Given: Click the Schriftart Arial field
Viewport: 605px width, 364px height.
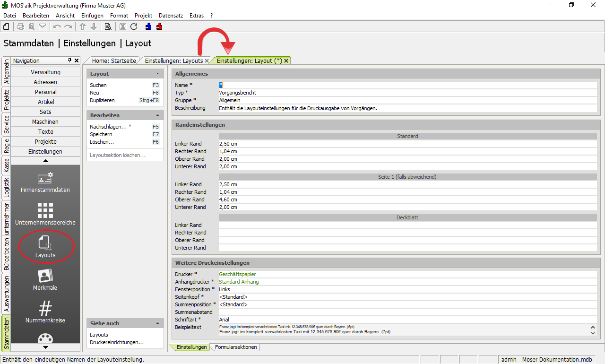Looking at the screenshot, I should (407, 320).
